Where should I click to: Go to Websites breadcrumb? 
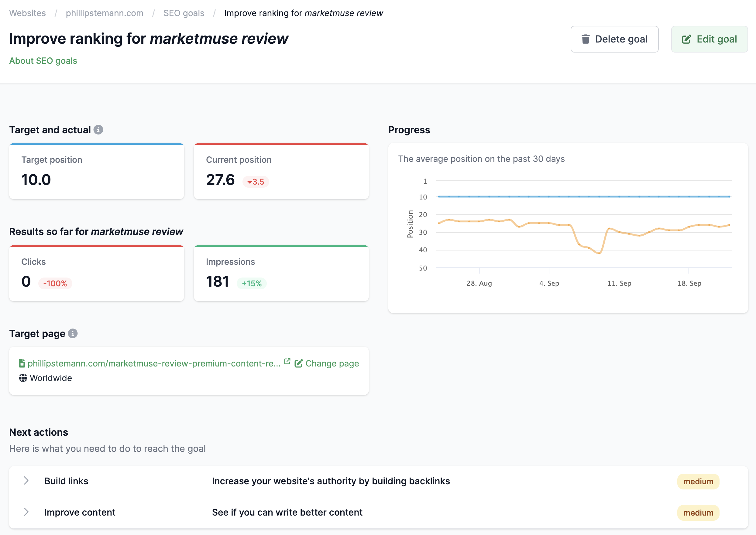pos(27,13)
